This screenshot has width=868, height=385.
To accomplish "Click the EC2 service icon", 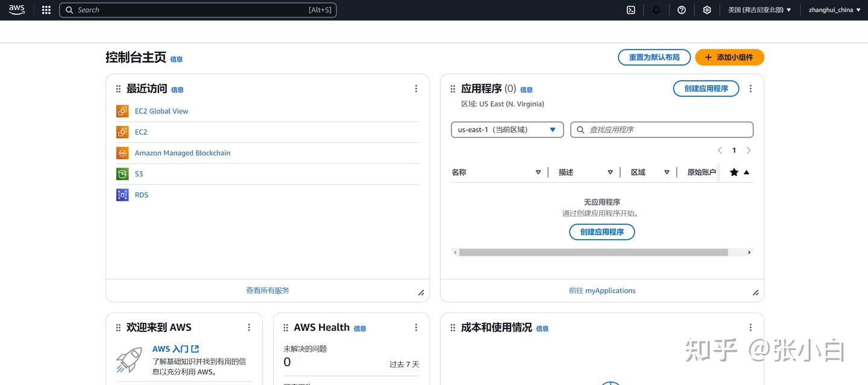I will (122, 132).
